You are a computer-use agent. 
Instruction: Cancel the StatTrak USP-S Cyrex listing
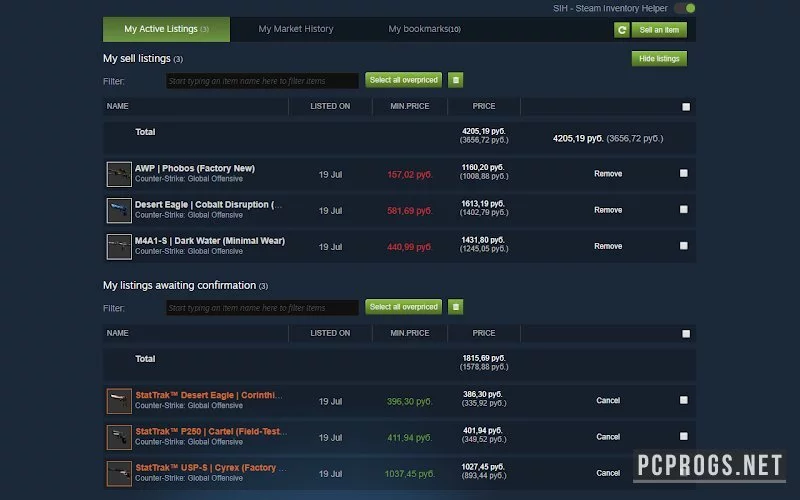608,473
